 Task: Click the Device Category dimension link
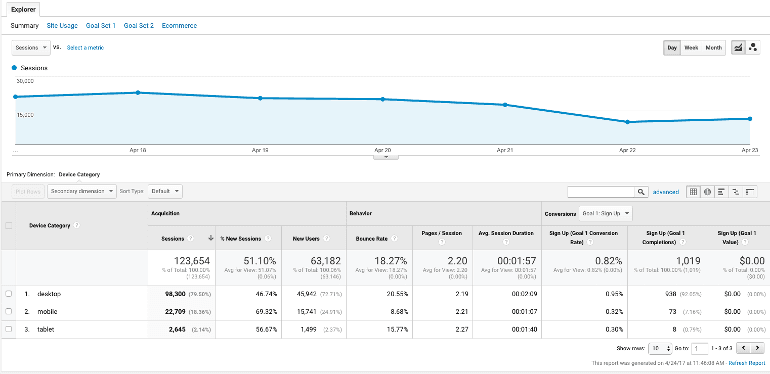[79, 174]
